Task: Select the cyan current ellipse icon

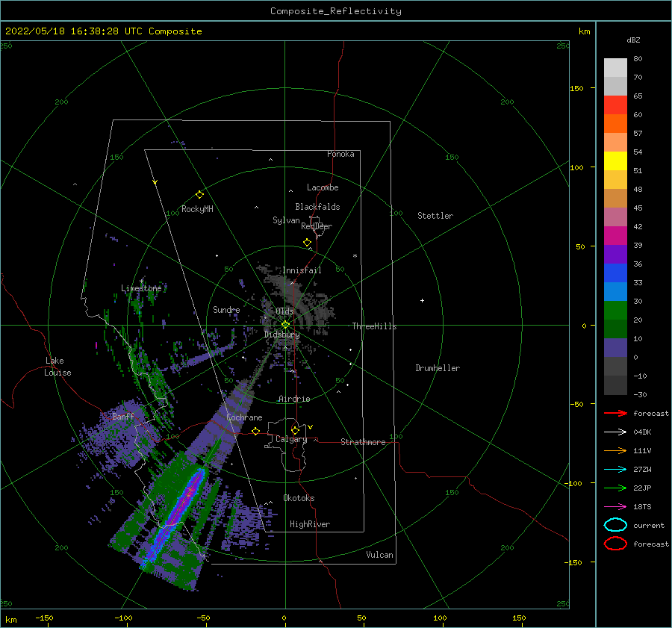Action: [615, 525]
